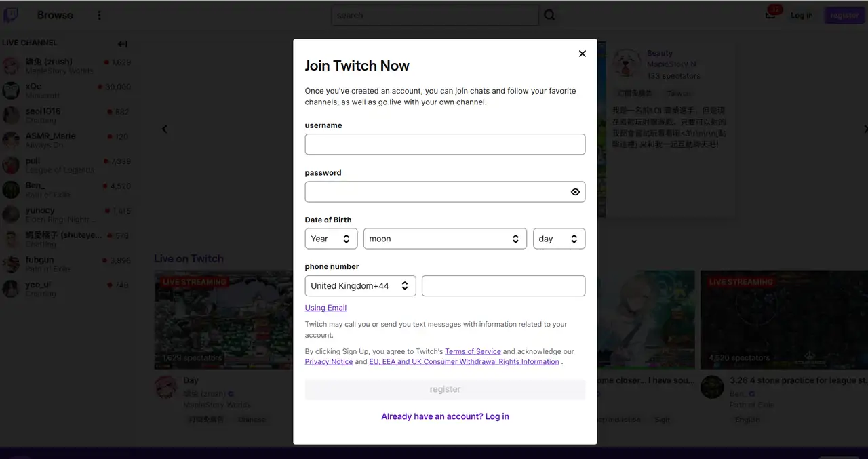
Task: Click the Day stream title
Action: (191, 381)
